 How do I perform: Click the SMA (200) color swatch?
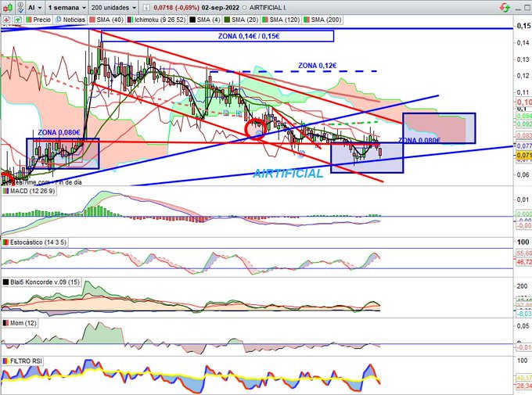click(307, 20)
